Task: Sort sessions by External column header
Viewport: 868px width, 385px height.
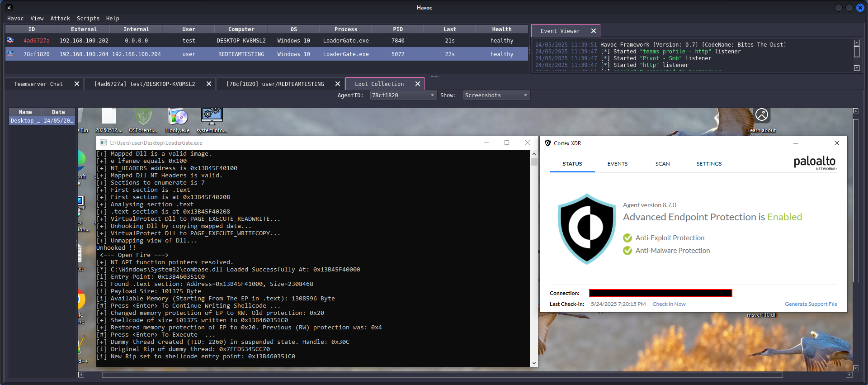Action: tap(84, 29)
